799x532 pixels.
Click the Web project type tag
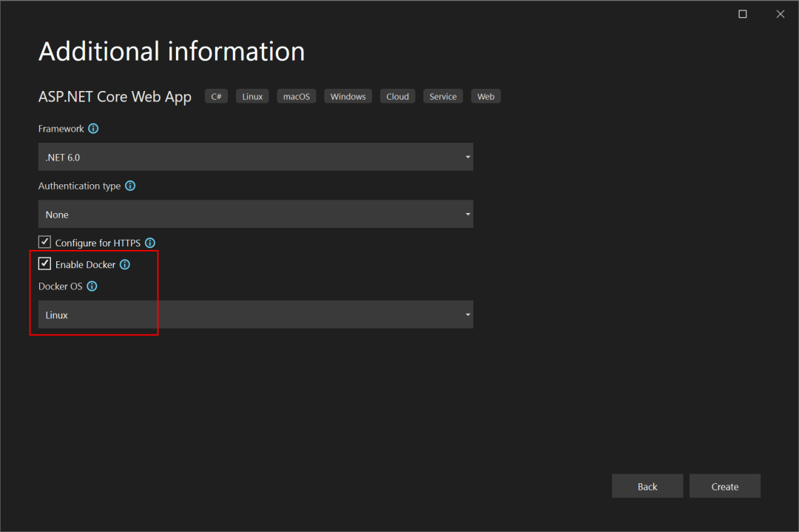coord(485,96)
